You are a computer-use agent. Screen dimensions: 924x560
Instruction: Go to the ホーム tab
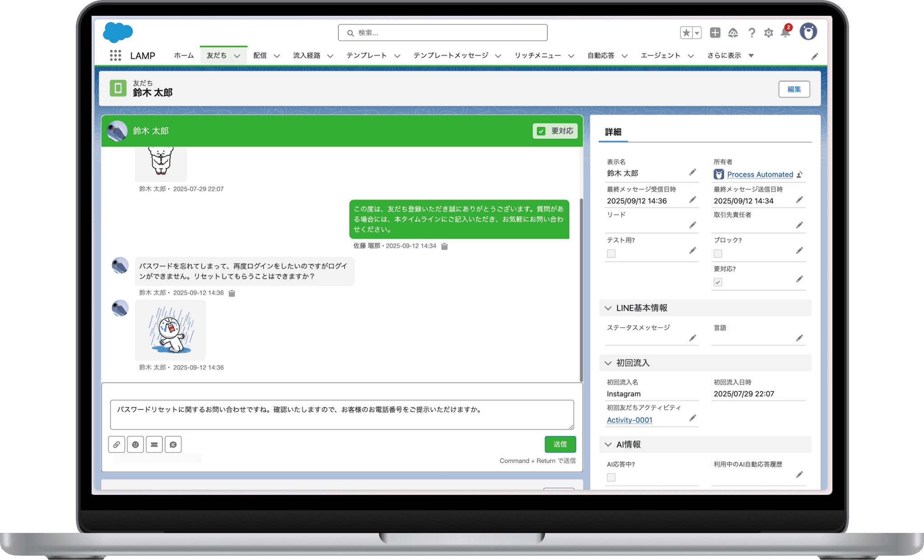[184, 56]
